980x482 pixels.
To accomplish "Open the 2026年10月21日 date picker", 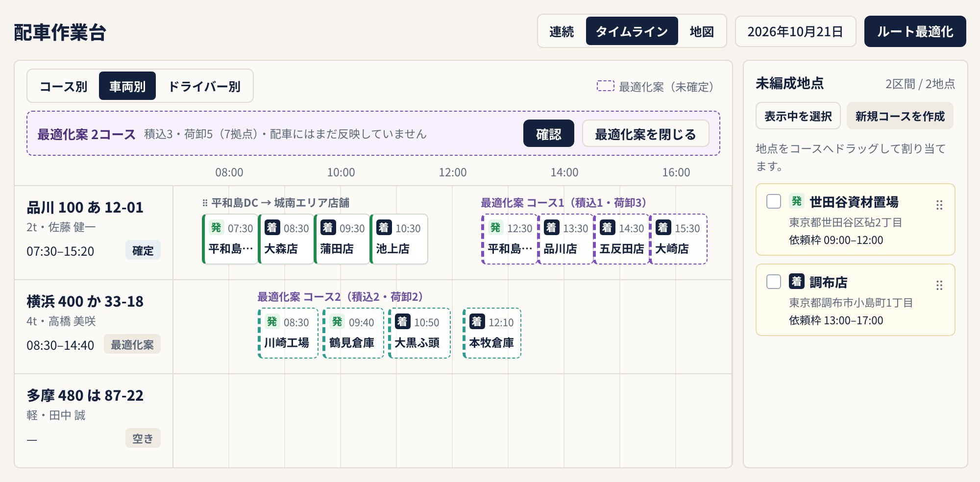I will (x=795, y=31).
